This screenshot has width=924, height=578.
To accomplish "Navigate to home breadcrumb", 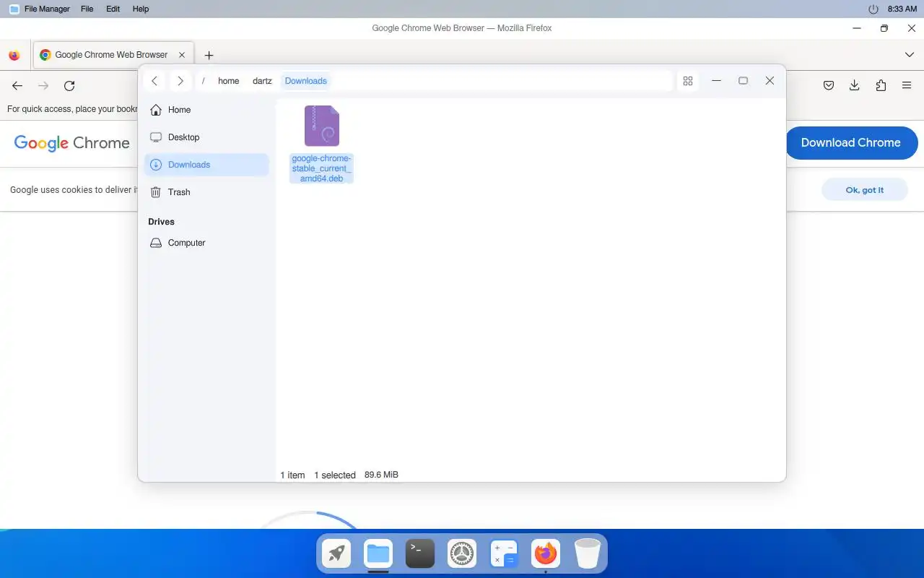I will [229, 81].
